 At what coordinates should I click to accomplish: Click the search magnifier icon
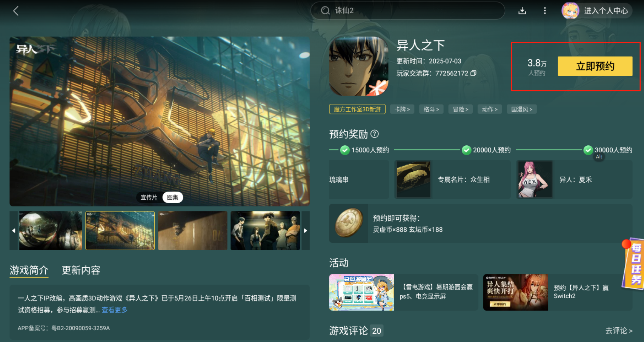click(325, 11)
